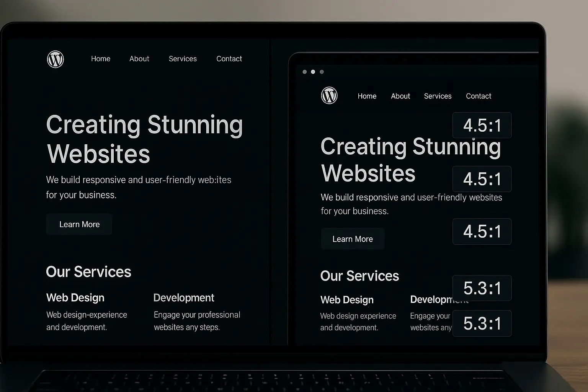Open Home in the left page menu
The width and height of the screenshot is (588, 392).
coord(101,59)
